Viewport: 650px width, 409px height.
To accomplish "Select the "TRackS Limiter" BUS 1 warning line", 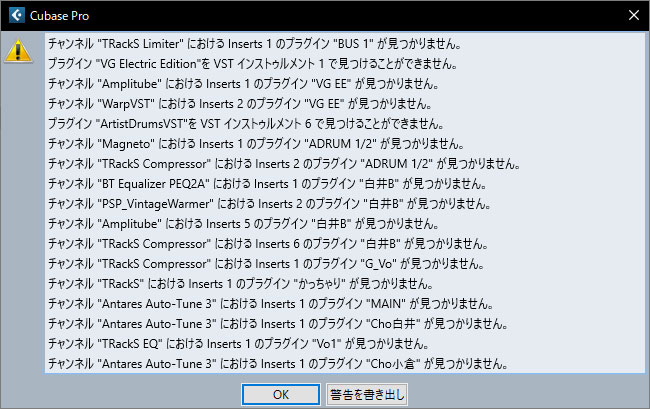I will 255,44.
